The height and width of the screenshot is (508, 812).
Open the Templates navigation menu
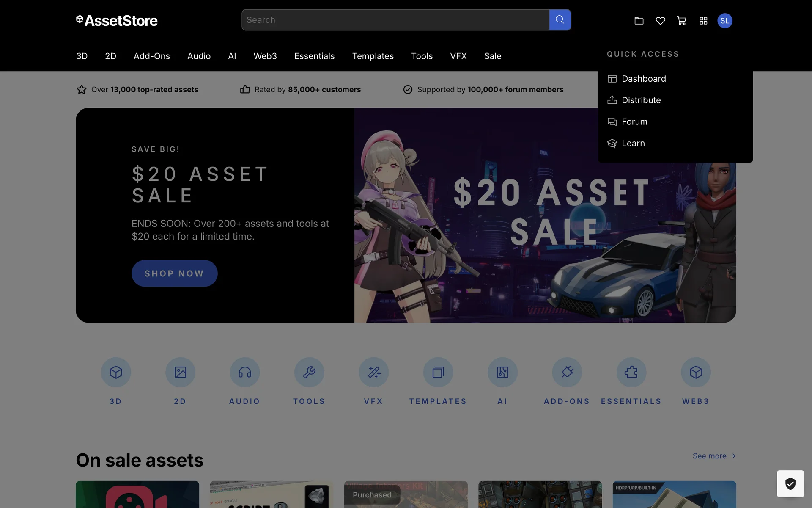pos(373,56)
